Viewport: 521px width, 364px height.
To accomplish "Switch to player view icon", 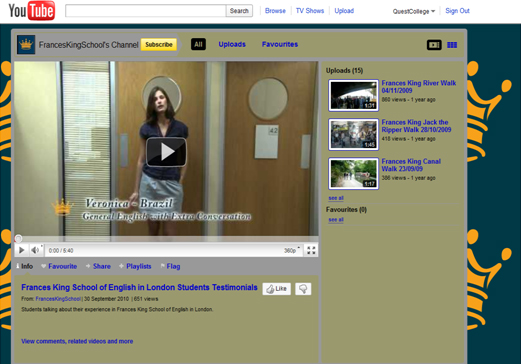I will (434, 45).
